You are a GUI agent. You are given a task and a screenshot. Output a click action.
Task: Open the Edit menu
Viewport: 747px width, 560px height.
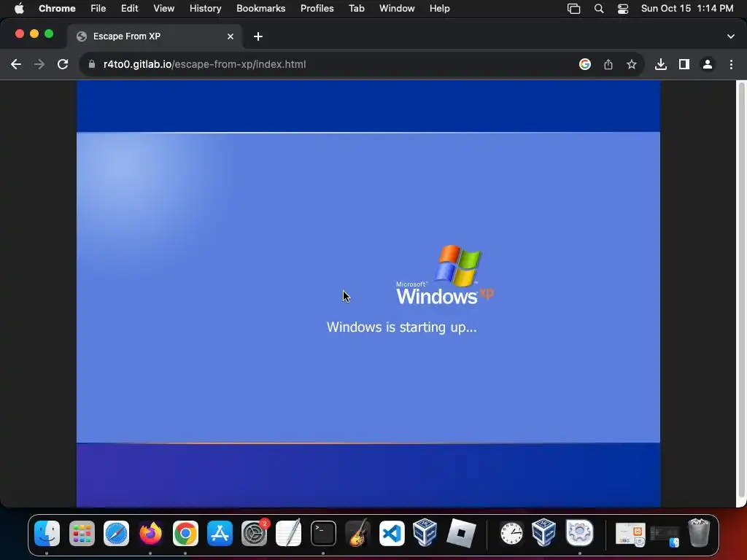[130, 9]
